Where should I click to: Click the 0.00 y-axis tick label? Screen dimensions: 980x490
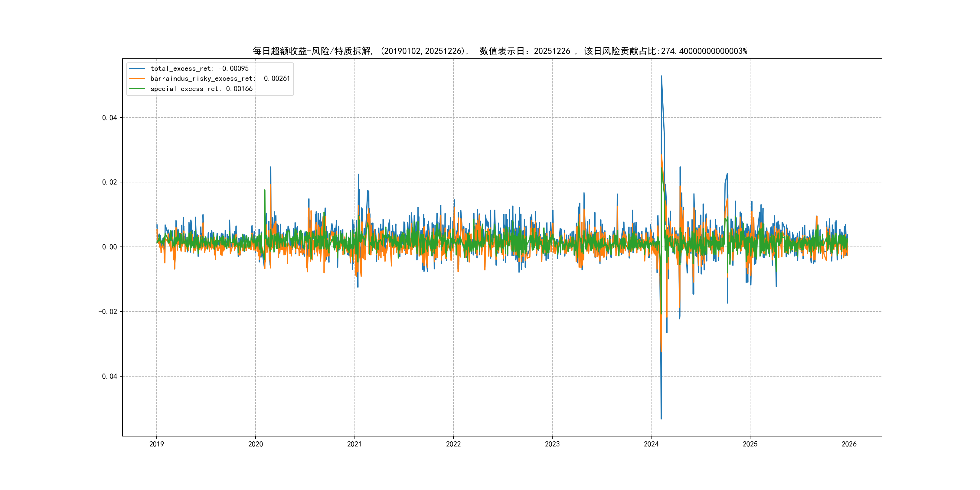click(x=109, y=247)
